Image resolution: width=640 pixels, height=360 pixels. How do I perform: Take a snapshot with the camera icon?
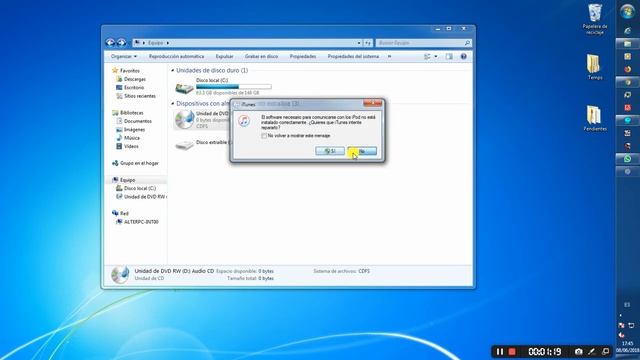(578, 351)
